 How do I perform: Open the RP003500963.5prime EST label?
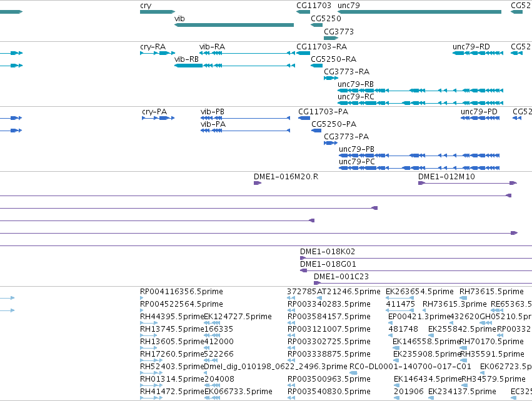pyautogui.click(x=329, y=379)
